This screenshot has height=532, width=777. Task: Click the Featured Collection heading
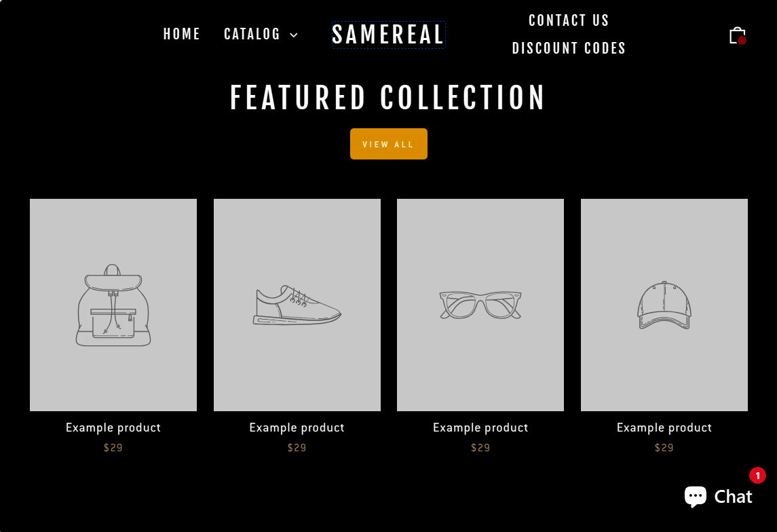coord(388,98)
